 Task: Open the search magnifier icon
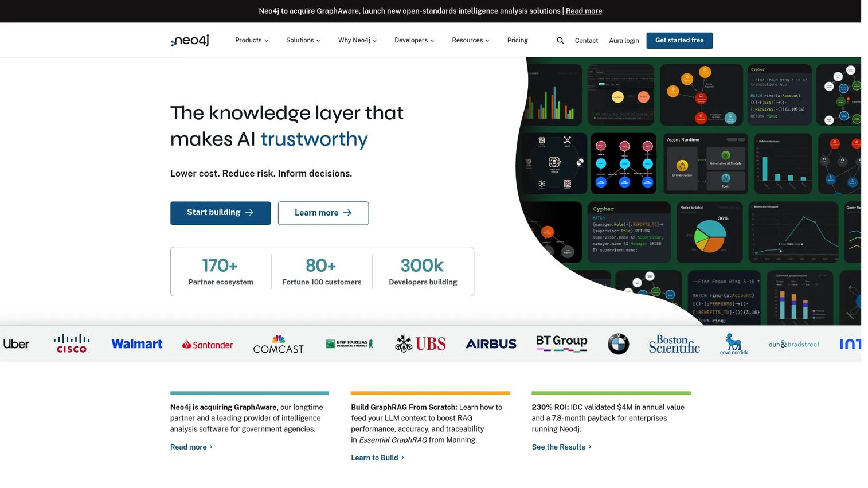click(560, 41)
